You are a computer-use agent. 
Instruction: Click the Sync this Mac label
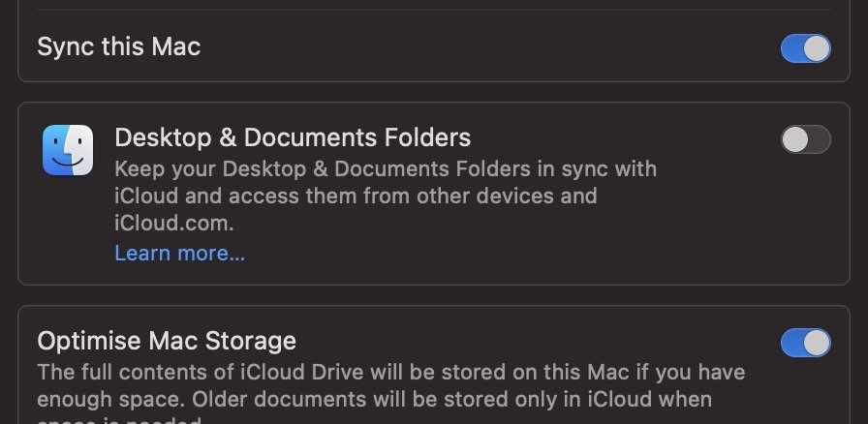(x=118, y=46)
